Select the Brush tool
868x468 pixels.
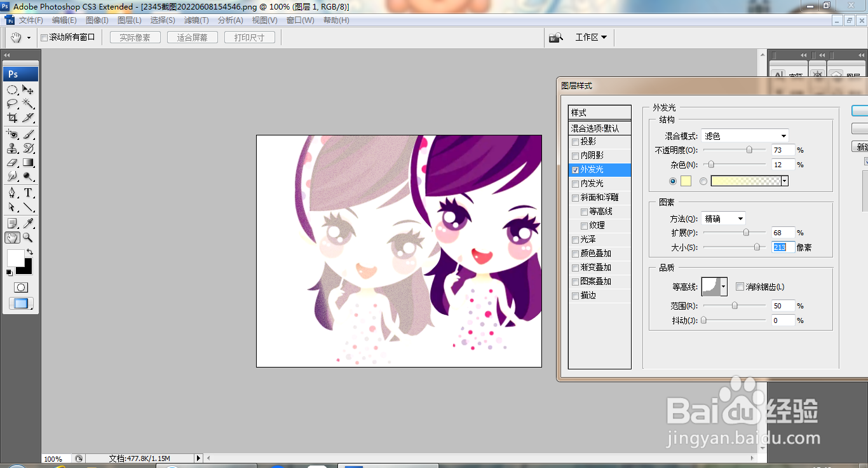pyautogui.click(x=28, y=134)
